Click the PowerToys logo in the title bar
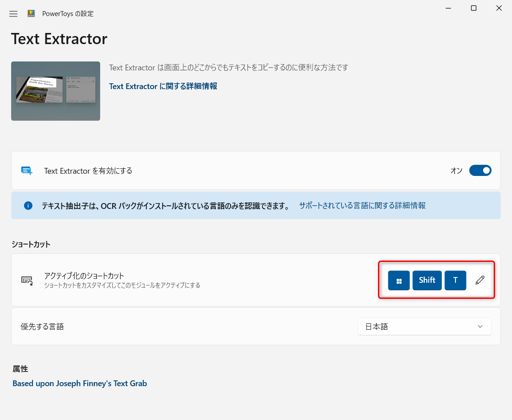The image size is (512, 420). tap(31, 13)
